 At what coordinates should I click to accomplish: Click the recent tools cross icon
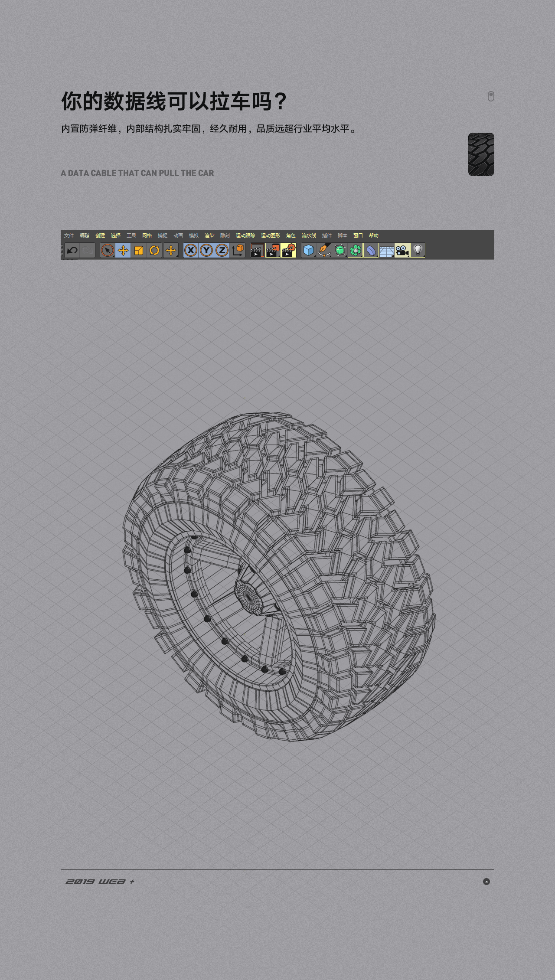coord(171,251)
